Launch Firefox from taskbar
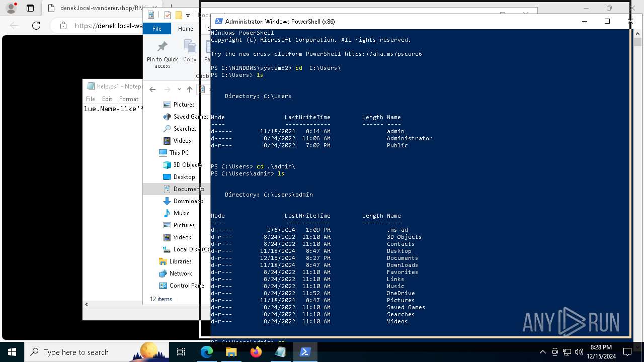 coord(256,352)
